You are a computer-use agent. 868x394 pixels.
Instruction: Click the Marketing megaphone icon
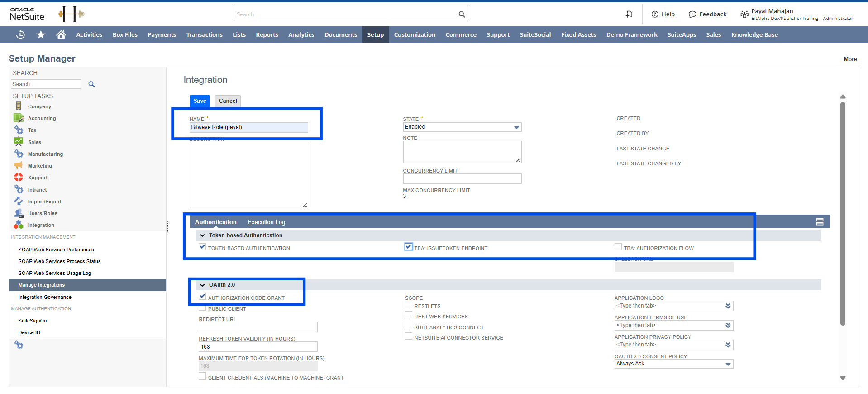pyautogui.click(x=19, y=165)
